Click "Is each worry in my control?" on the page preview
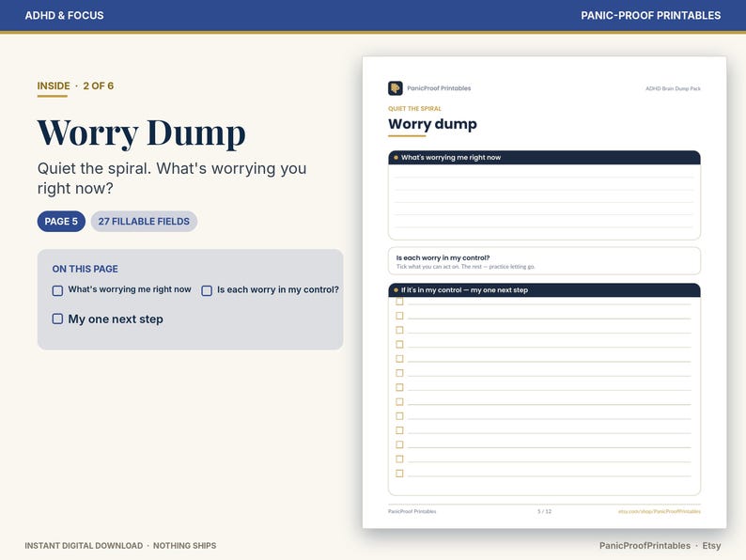Screen dimensions: 746x560 point(443,257)
